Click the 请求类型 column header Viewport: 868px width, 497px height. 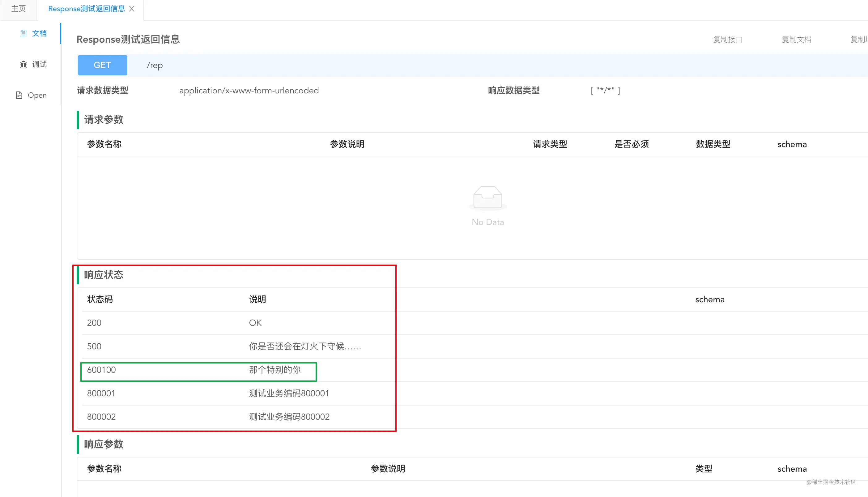pos(550,144)
